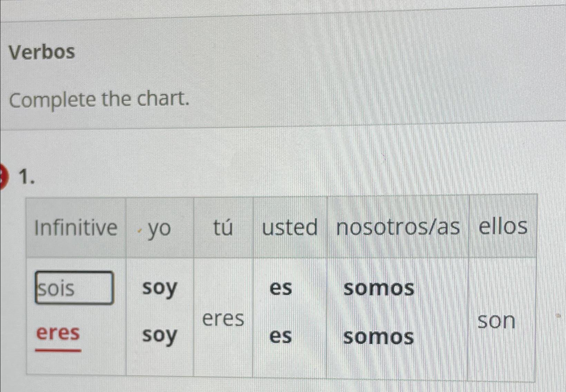
Task: Click the Complete the chart instruction text
Action: (x=99, y=100)
